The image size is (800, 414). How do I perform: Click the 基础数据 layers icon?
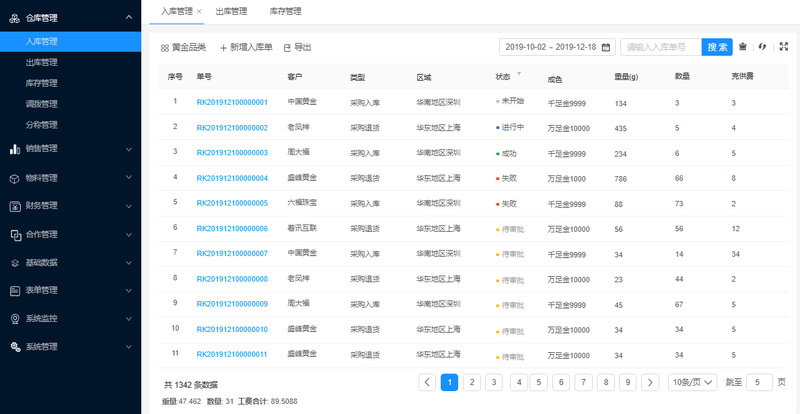coord(15,263)
